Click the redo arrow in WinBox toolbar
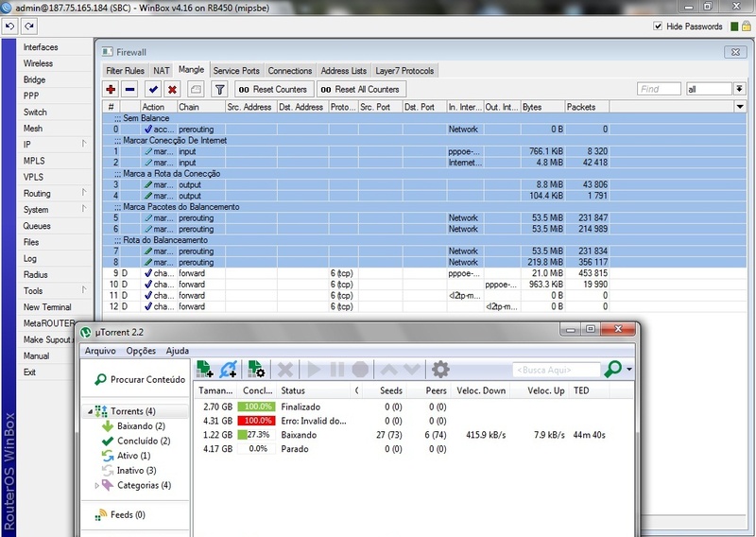This screenshot has height=537, width=756. [x=29, y=26]
